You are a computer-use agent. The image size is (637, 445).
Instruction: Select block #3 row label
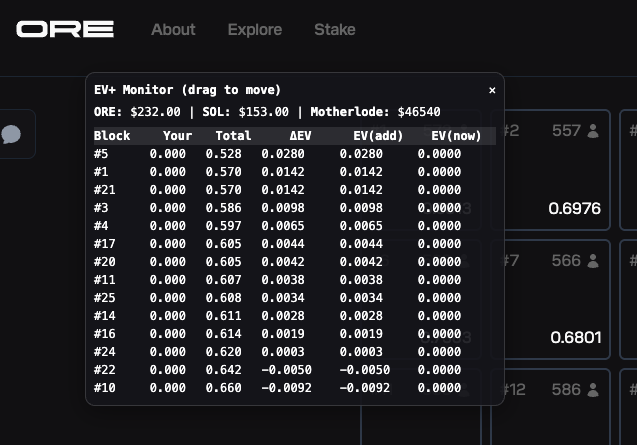(101, 208)
